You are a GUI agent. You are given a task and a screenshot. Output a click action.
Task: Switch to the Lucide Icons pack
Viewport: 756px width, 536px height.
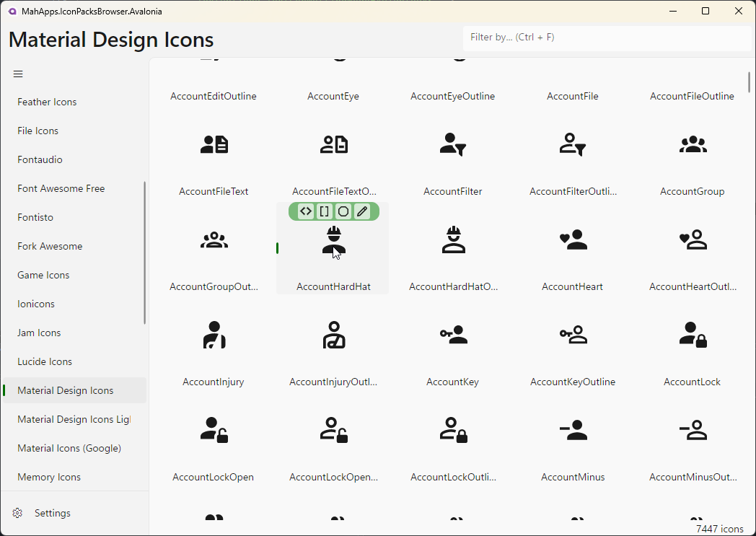(75, 361)
